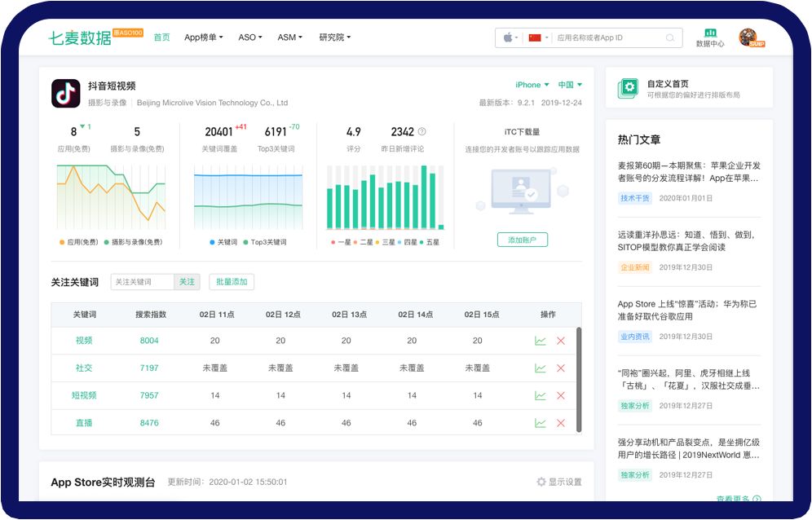Click search index value 8476
812x520 pixels.
149,423
